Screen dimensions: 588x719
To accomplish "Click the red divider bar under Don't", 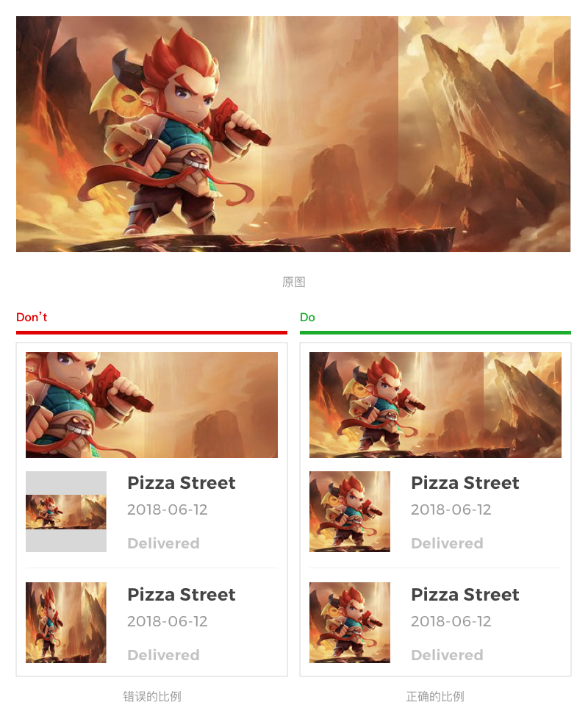I will pos(151,332).
